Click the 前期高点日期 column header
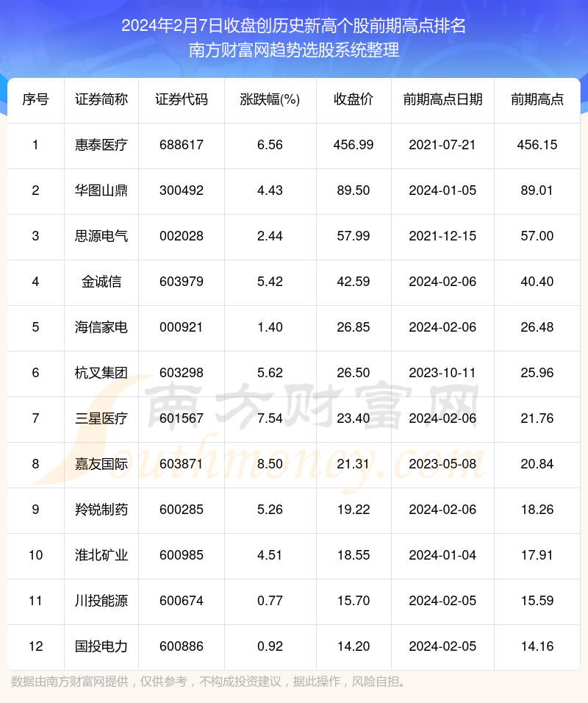Image resolution: width=588 pixels, height=703 pixels. (x=442, y=99)
